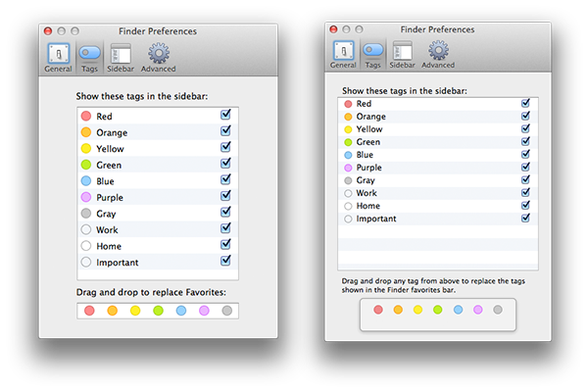Toggle the Purple checkbox in right window
The width and height of the screenshot is (588, 392).
tap(525, 167)
